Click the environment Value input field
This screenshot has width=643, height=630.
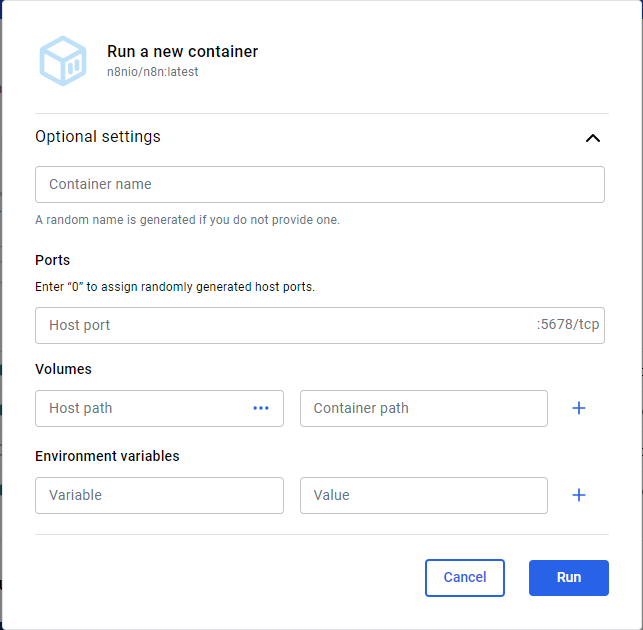(x=424, y=495)
